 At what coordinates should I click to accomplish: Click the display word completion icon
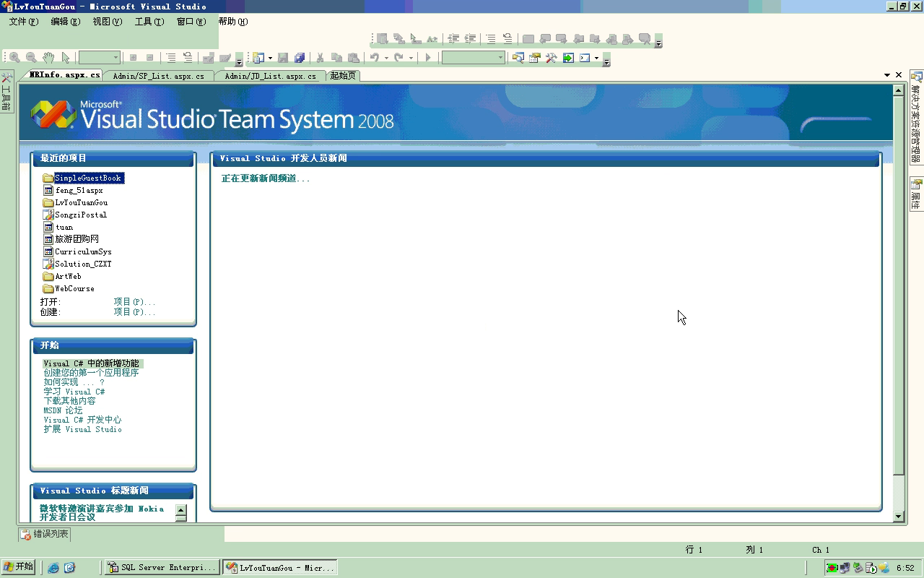click(x=432, y=39)
